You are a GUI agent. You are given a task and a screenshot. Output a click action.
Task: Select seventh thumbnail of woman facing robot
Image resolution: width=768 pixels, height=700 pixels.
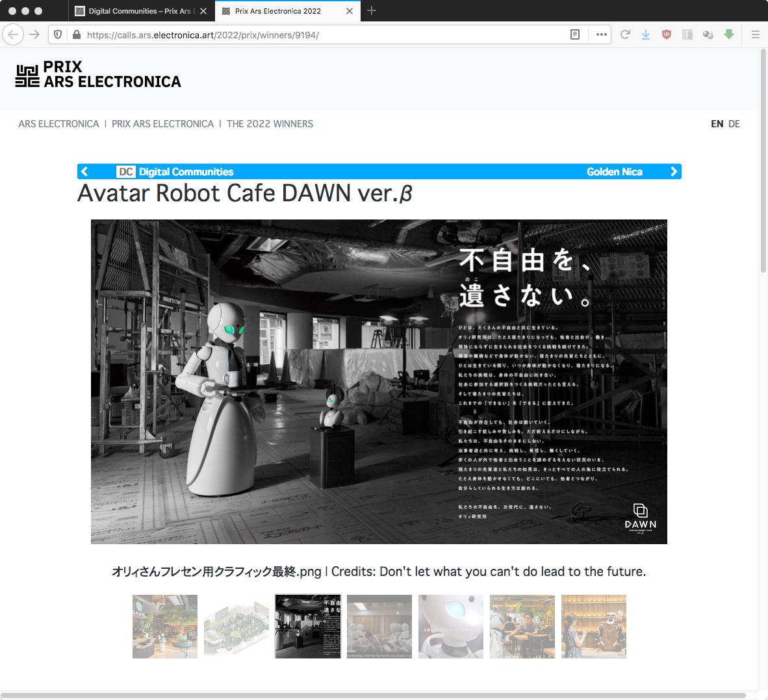[x=594, y=627]
